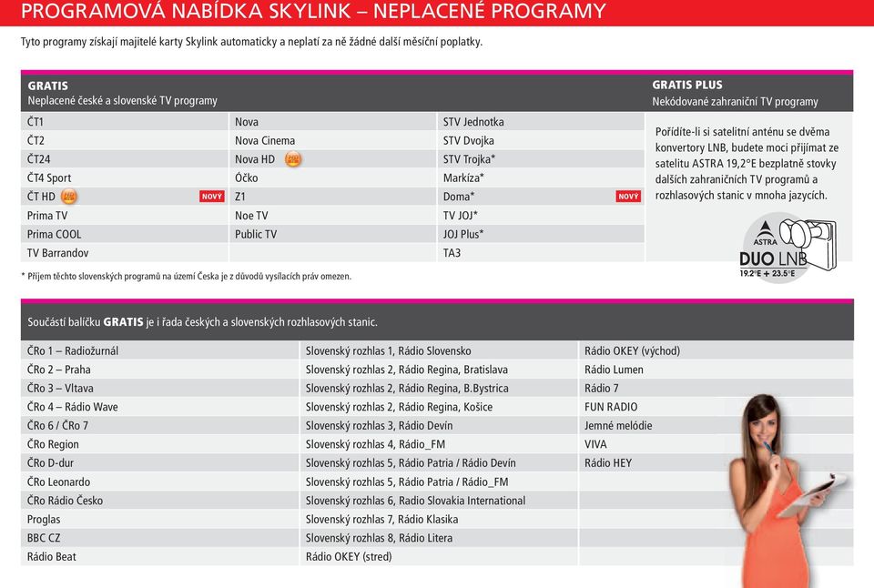Click the ČRo 1 – Radiožurnál row
Viewport: 874px width, 588px height.
pos(159,350)
